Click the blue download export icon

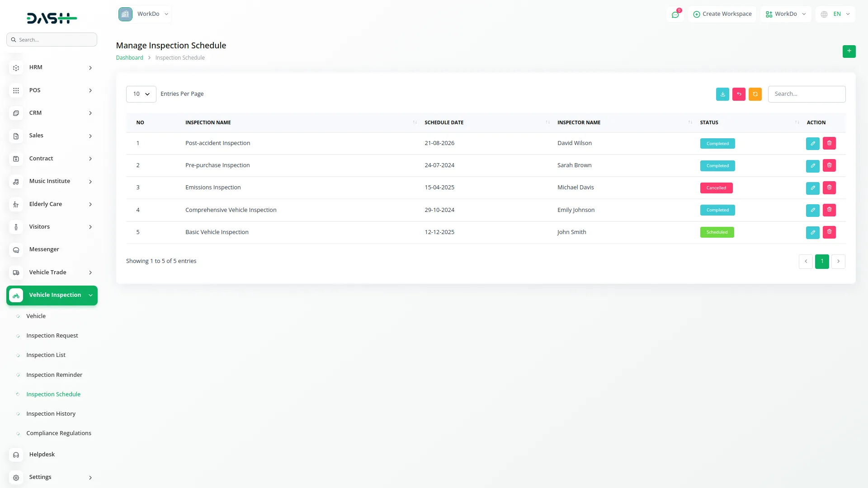tap(722, 94)
